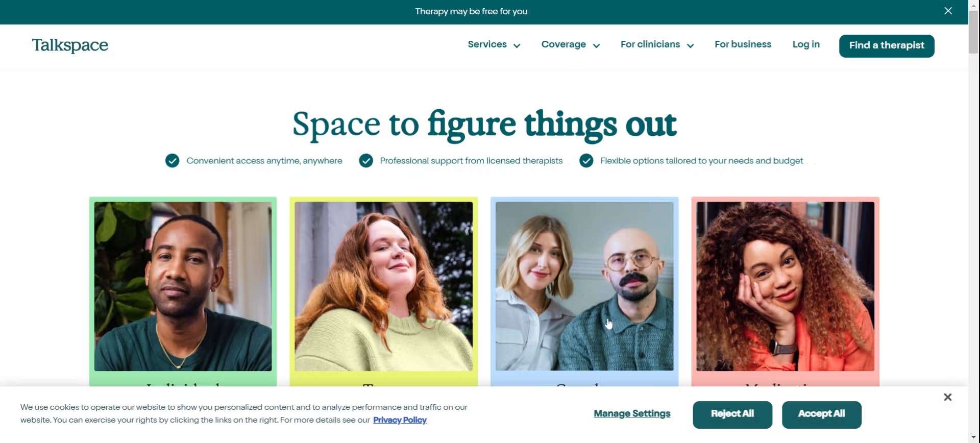Open the Talkspace logo homepage link
Screen dimensions: 980x443
coord(70,45)
